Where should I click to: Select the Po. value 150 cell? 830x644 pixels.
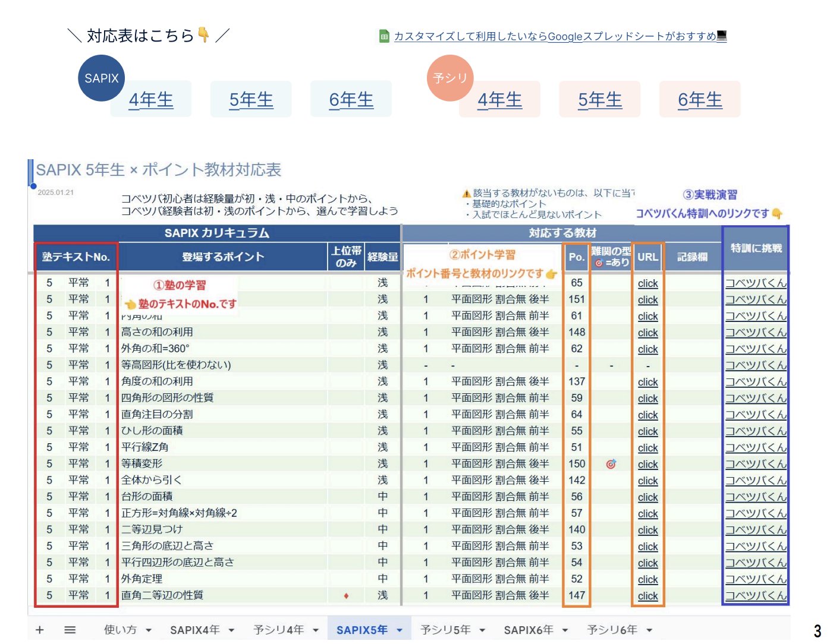(577, 464)
